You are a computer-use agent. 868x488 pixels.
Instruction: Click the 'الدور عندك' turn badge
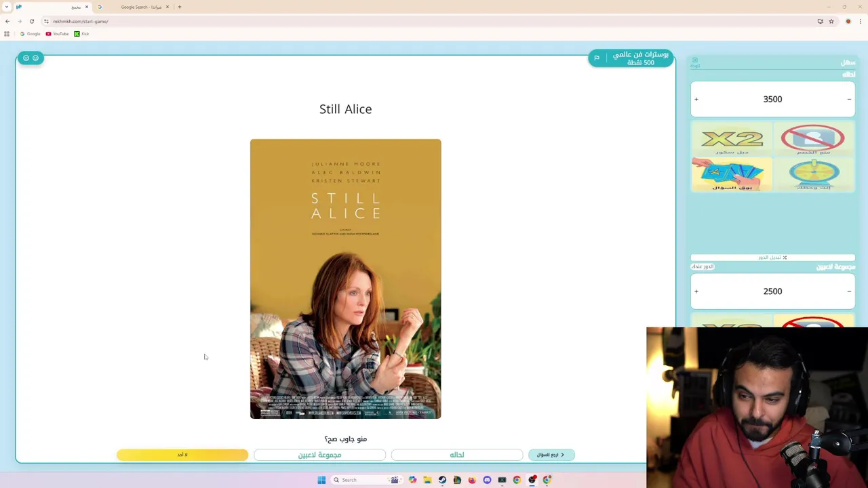pos(703,266)
